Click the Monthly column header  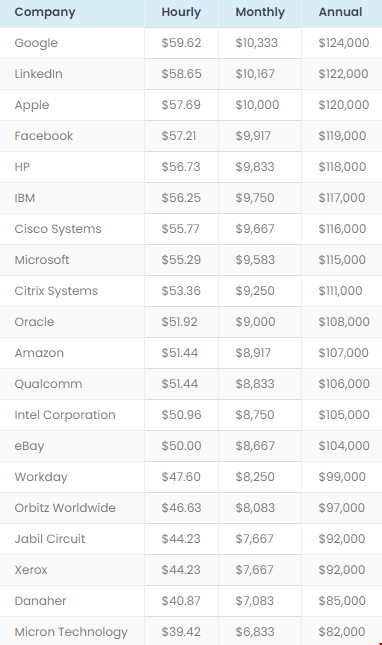[x=260, y=12]
